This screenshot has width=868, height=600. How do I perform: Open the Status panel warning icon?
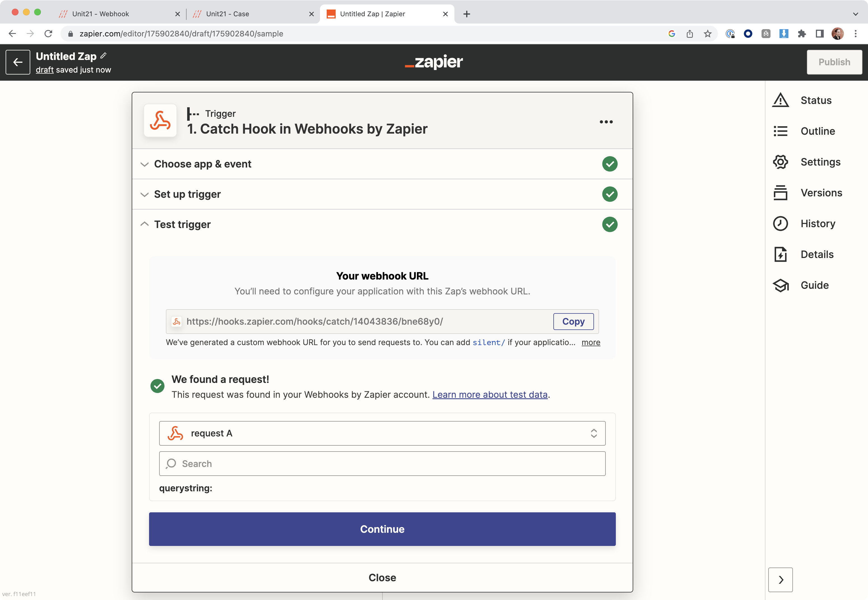click(x=780, y=100)
